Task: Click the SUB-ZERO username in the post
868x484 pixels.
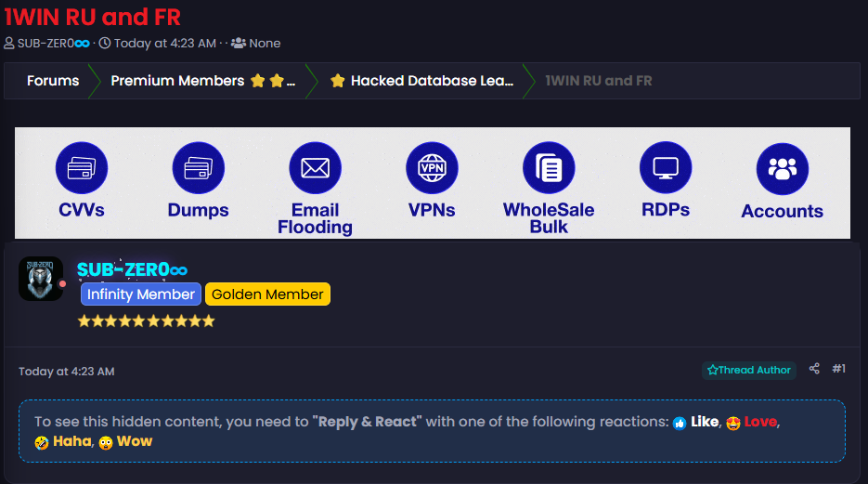Action: (132, 269)
